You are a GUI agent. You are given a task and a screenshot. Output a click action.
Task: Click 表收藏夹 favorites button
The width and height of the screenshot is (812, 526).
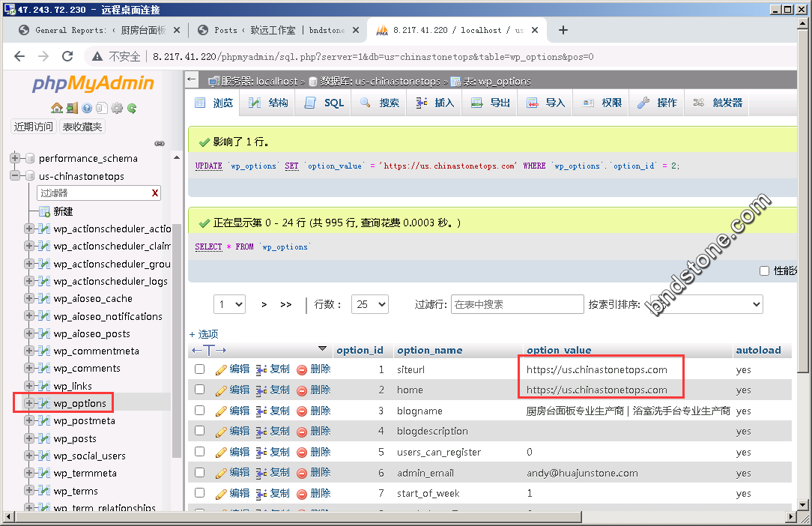point(82,127)
